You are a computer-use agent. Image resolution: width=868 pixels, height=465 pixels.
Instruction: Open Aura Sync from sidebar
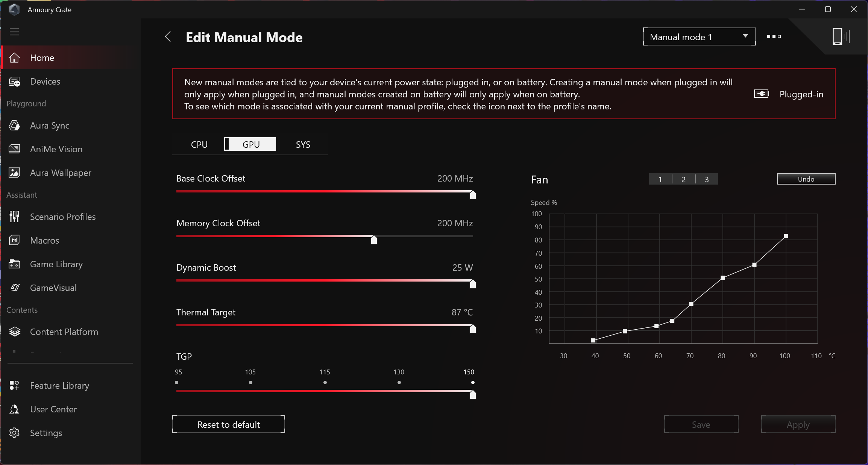pos(50,126)
